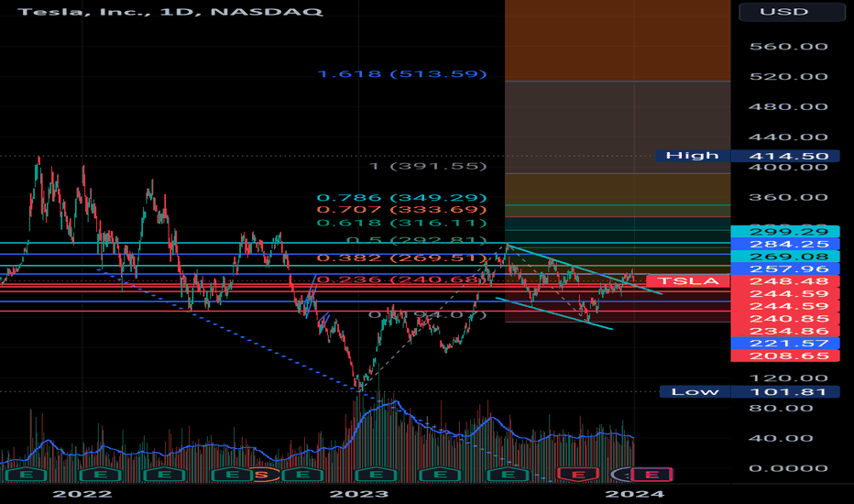The height and width of the screenshot is (504, 854).
Task: Click the green earnings marker just right of S marker
Action: (x=302, y=475)
